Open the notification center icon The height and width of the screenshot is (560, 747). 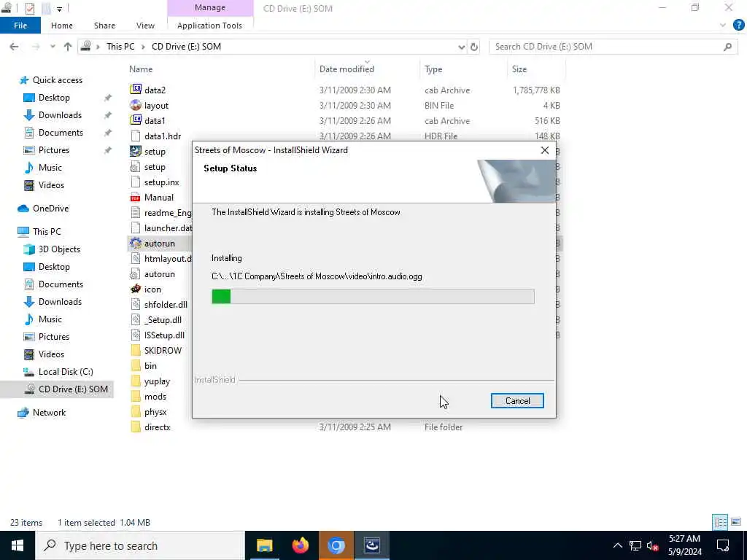point(723,545)
